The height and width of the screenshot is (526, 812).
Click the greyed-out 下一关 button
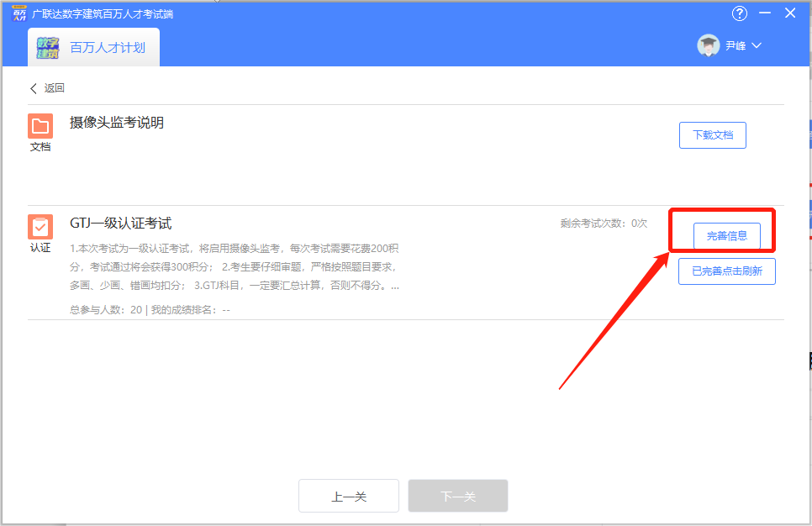click(458, 496)
